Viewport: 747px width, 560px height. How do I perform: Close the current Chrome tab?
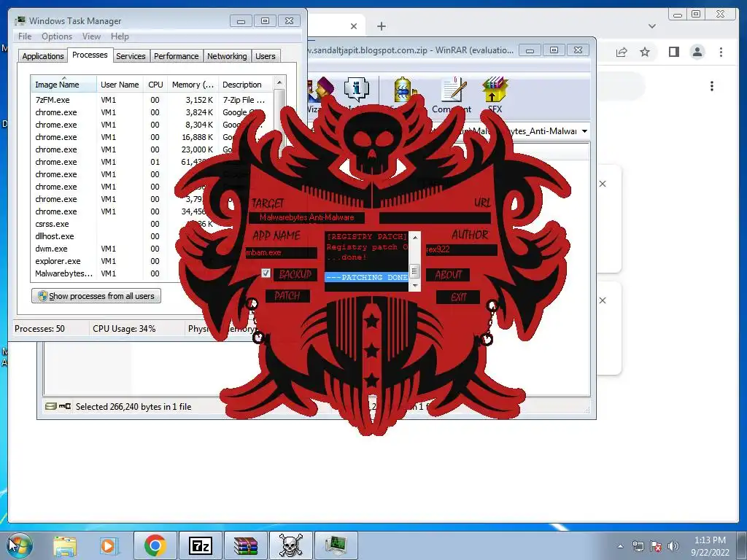point(354,26)
